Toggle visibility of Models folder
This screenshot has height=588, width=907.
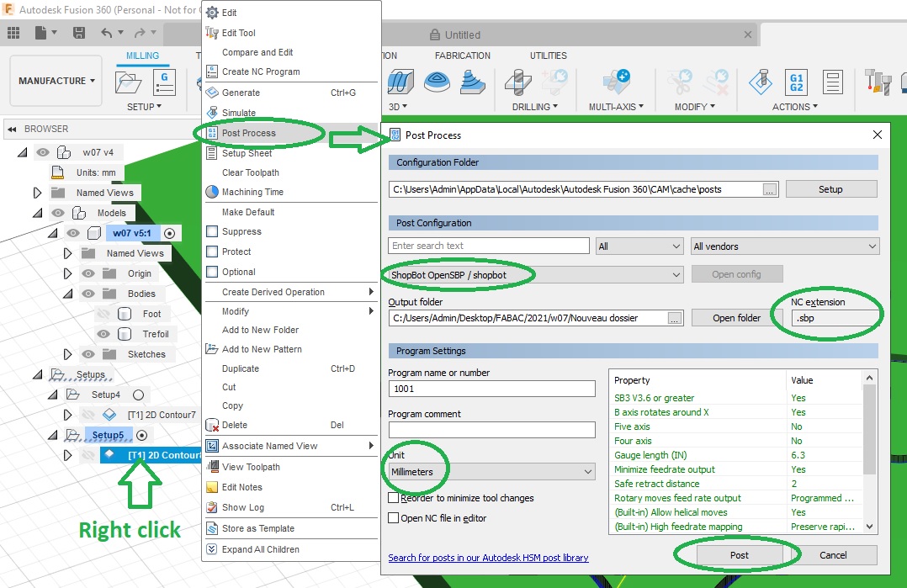coord(58,213)
